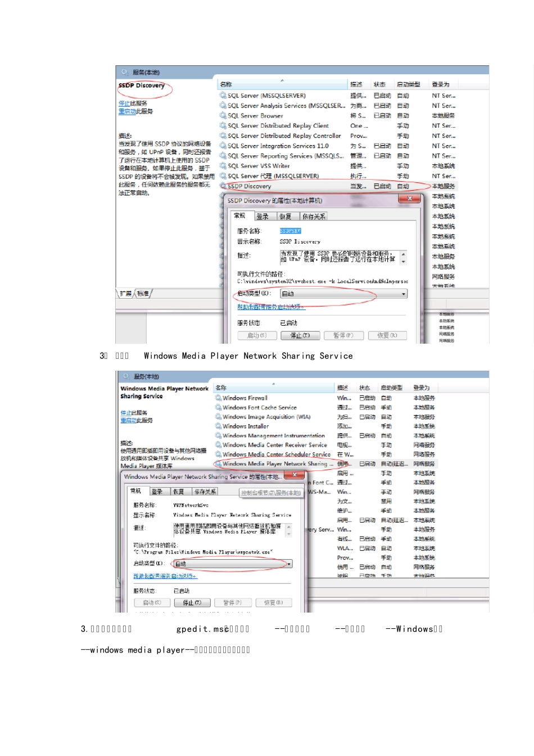
Task: Click 启动(S) button in SSDP Discovery properties
Action: (x=256, y=335)
